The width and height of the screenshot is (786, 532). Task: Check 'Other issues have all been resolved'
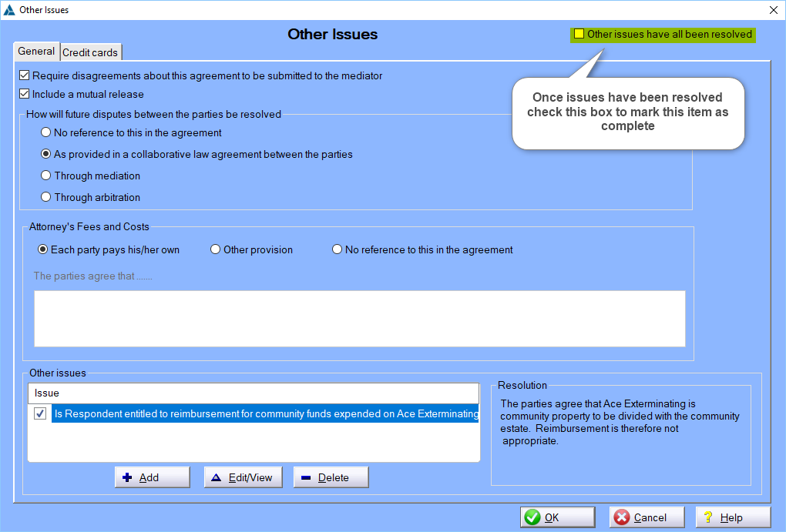pos(579,34)
